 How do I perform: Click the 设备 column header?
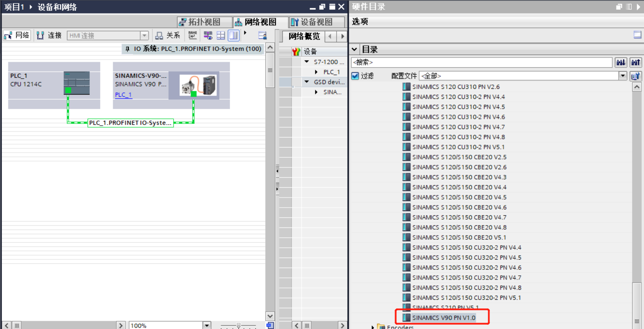click(x=324, y=51)
